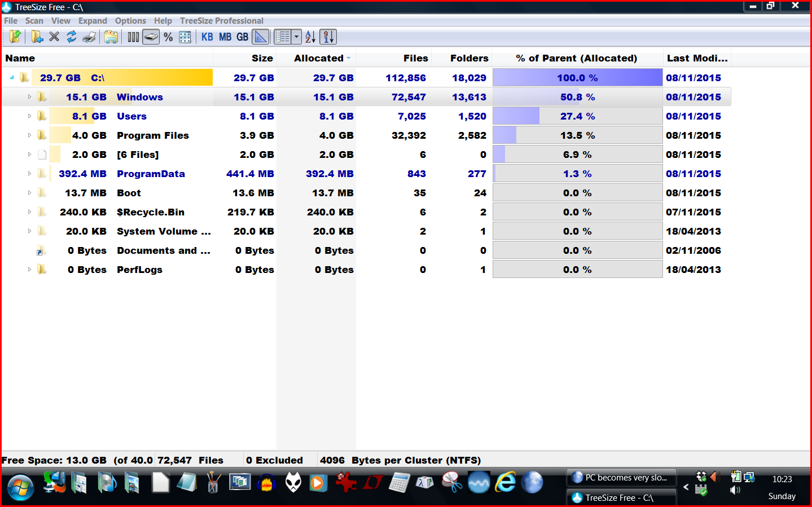Click the 27.4 % bar in Users row
Viewport: 812px width, 507px height.
577,116
